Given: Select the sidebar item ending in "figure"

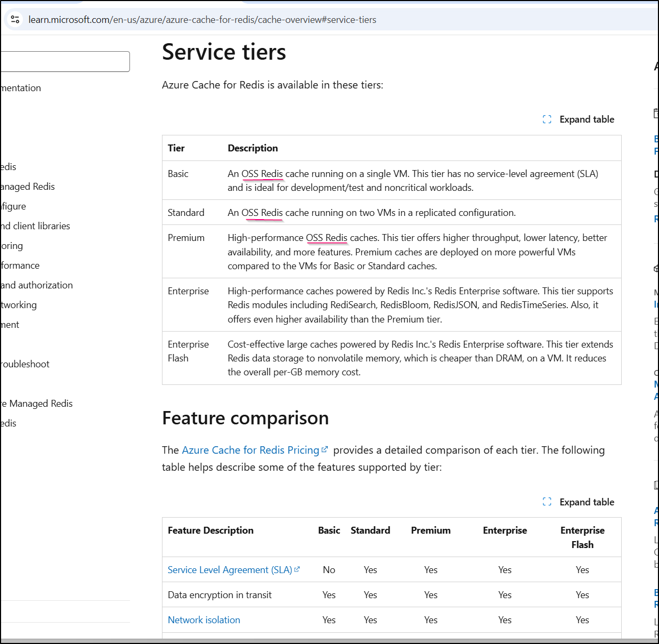Looking at the screenshot, I should pos(13,206).
